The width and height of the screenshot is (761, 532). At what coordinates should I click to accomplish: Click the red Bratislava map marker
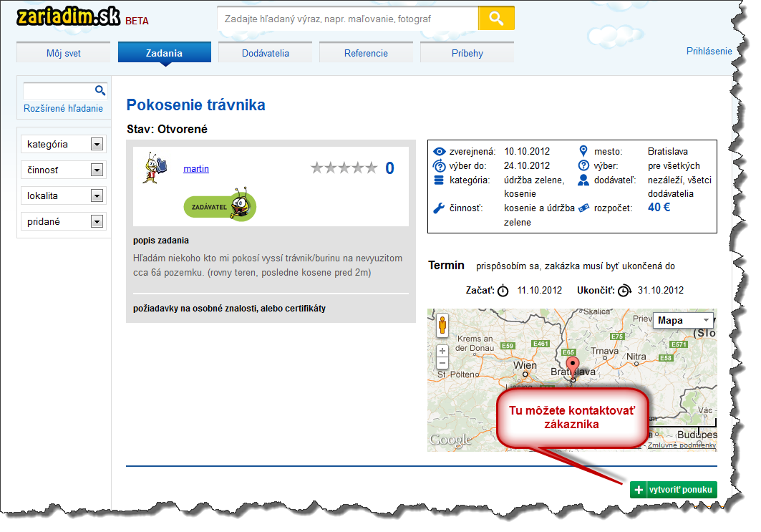point(573,367)
